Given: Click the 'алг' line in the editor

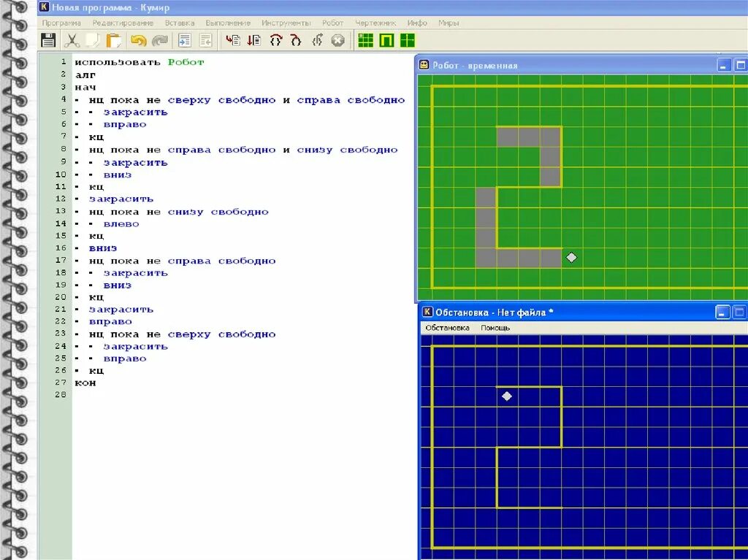Looking at the screenshot, I should coord(85,75).
